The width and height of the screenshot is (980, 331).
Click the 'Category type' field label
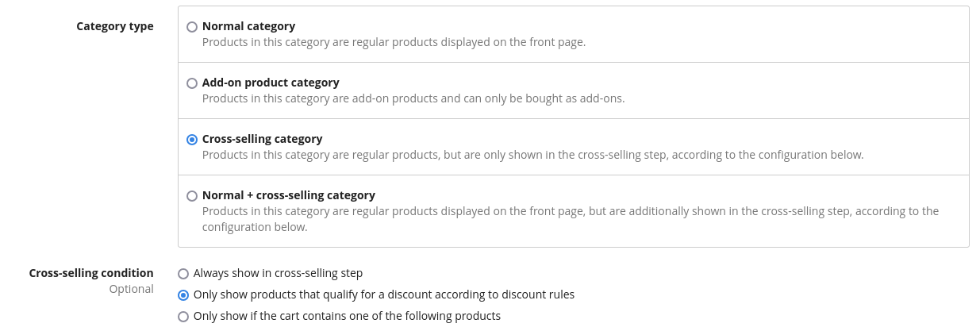click(115, 26)
